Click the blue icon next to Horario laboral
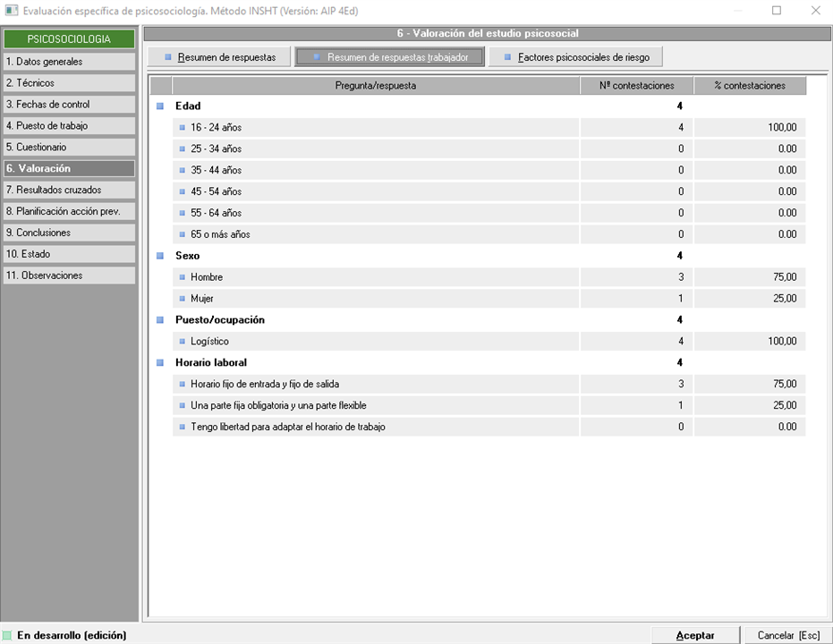Screen dimensions: 833x644 (x=160, y=363)
